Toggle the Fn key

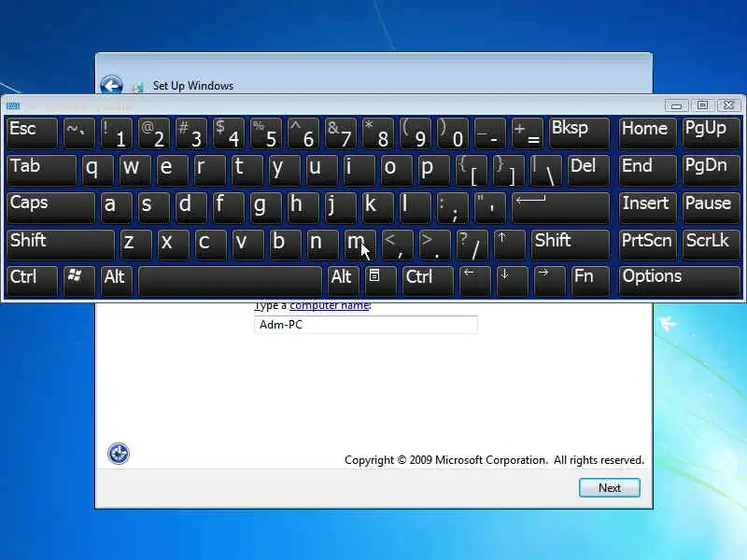click(590, 281)
